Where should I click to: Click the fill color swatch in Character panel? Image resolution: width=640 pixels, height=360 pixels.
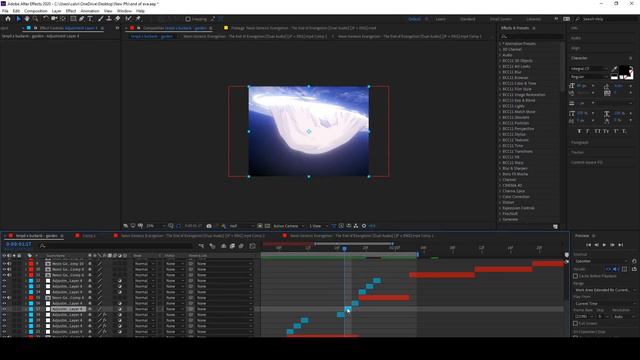tap(624, 72)
